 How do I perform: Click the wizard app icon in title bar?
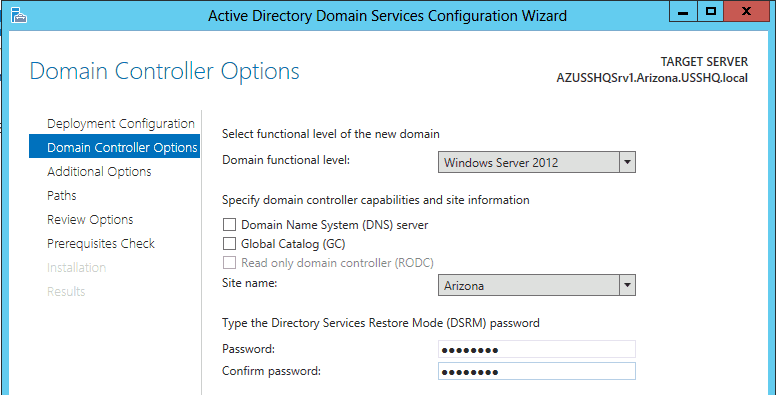click(20, 16)
